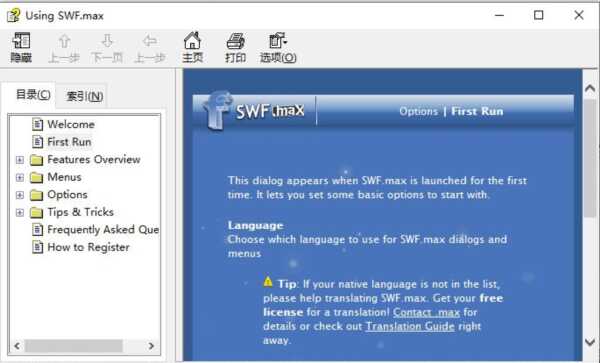Click the contents tree scroll-right arrow
600x363 pixels.
click(x=151, y=346)
